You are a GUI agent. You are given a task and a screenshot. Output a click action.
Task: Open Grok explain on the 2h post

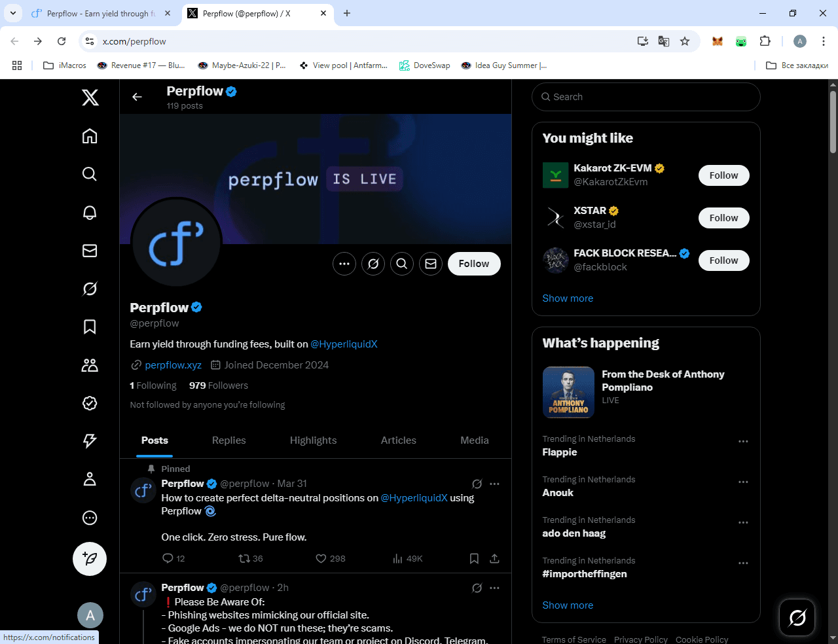[x=477, y=588]
